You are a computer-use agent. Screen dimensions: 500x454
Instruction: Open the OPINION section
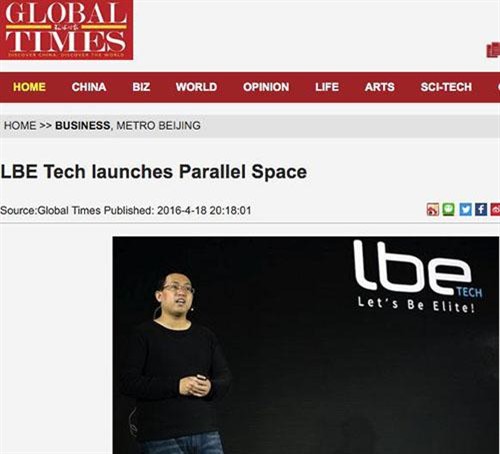coord(266,87)
